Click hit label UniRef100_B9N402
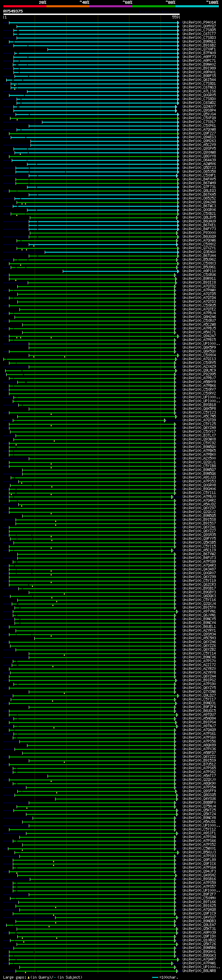Image resolution: width=222 pixels, height=980 pixels. [199, 65]
